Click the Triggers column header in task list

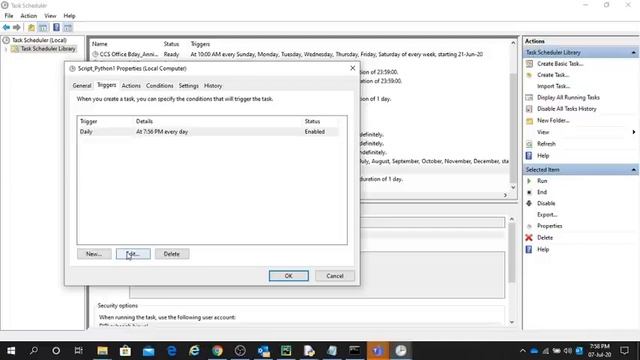(200, 44)
